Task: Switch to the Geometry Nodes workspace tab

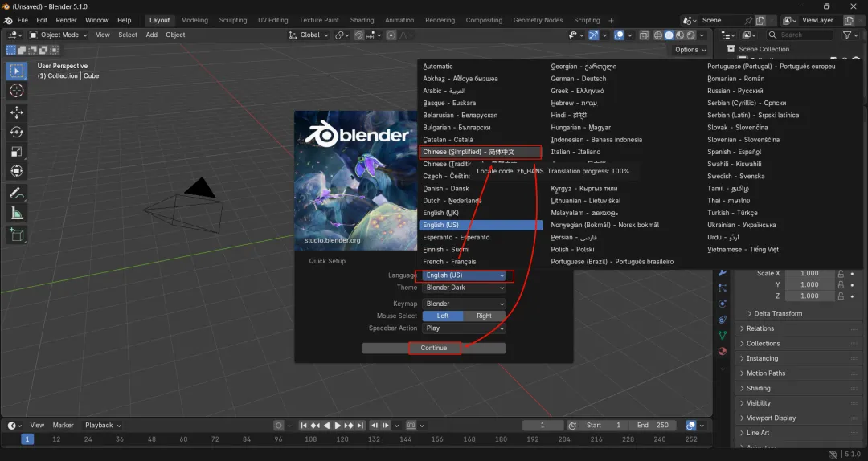Action: (x=538, y=20)
